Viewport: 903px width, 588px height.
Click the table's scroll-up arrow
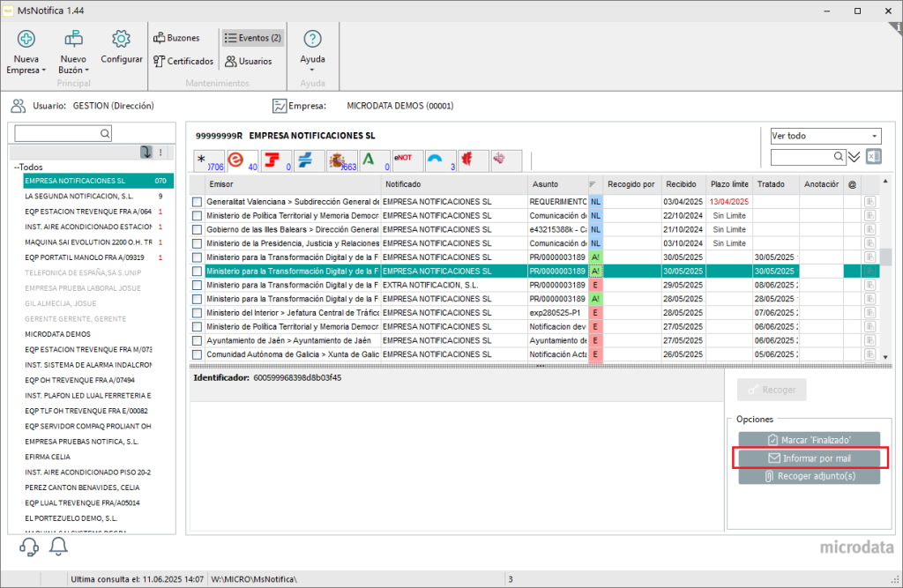pos(885,182)
